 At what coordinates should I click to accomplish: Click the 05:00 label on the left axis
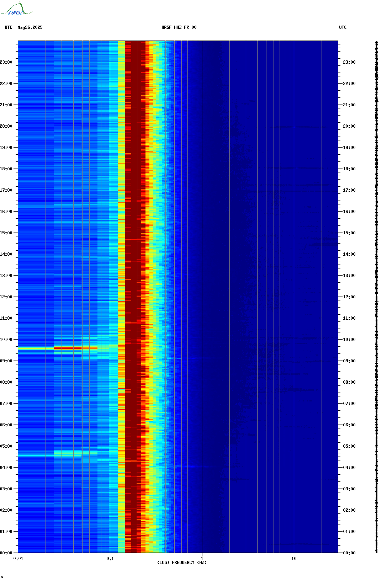tap(6, 446)
